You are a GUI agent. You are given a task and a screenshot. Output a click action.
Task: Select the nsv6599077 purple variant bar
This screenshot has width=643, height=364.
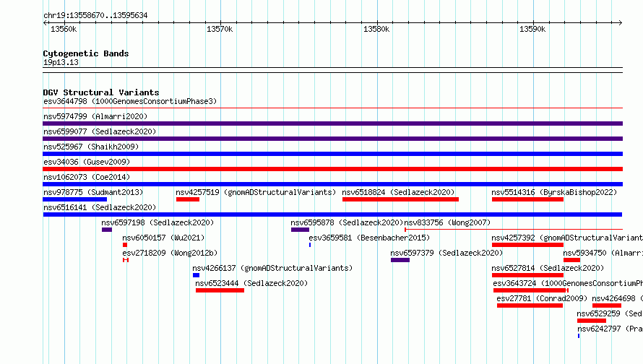pyautogui.click(x=332, y=139)
